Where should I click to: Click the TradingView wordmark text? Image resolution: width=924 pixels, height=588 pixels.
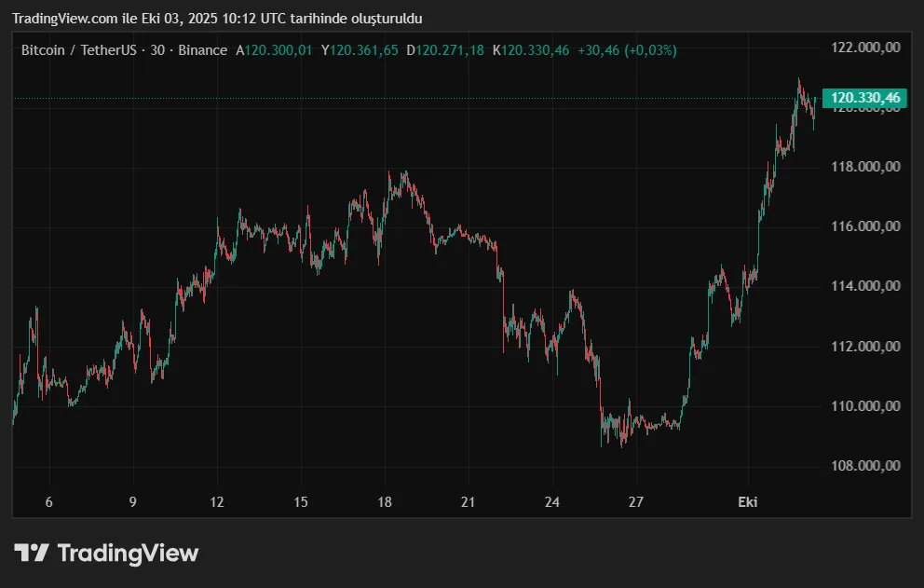(128, 553)
